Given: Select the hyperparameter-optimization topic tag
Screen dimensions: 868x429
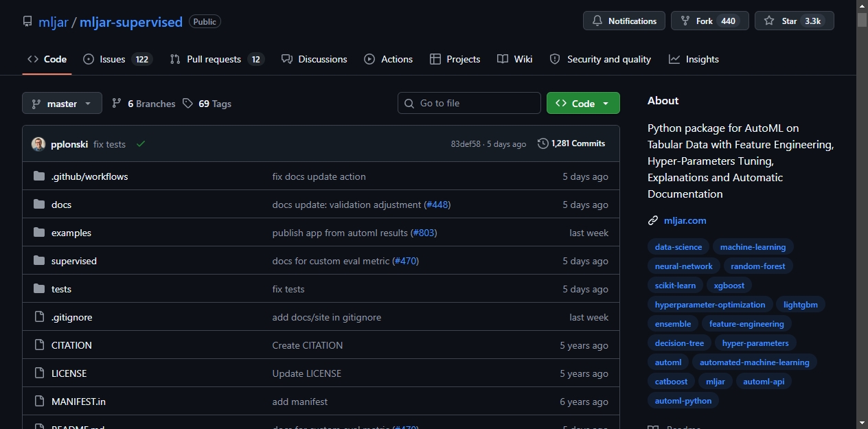Looking at the screenshot, I should point(710,305).
